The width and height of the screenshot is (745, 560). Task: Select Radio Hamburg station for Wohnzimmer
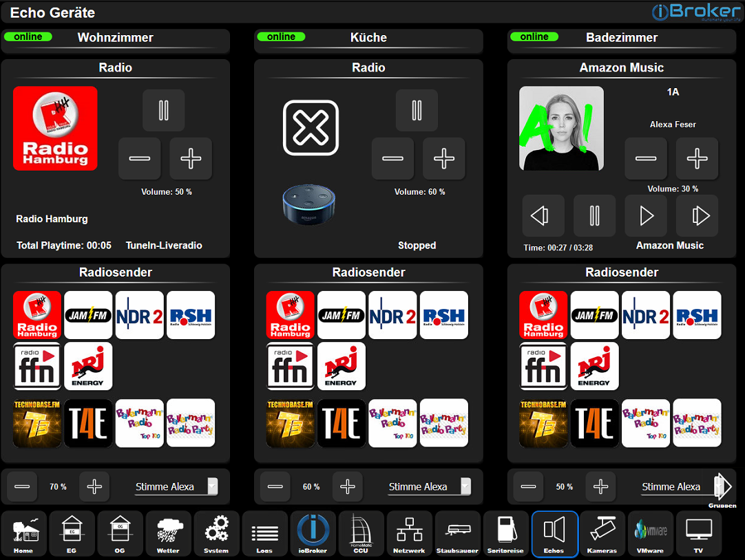tap(37, 315)
